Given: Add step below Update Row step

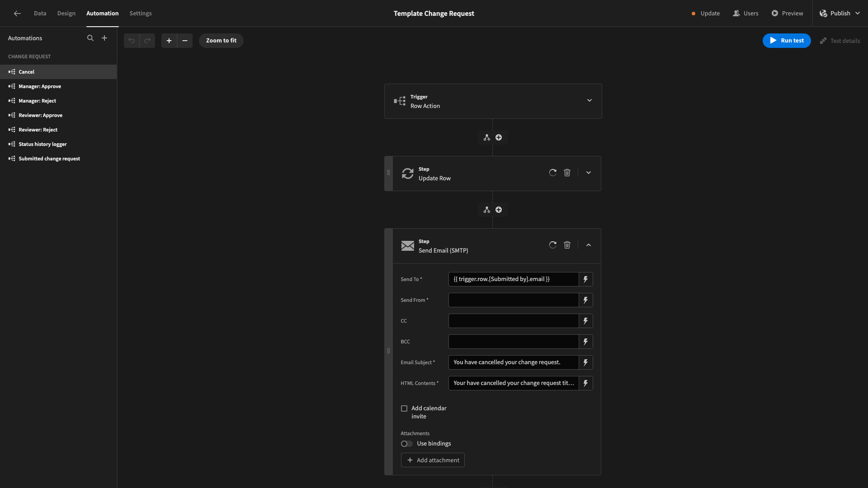Looking at the screenshot, I should [499, 210].
